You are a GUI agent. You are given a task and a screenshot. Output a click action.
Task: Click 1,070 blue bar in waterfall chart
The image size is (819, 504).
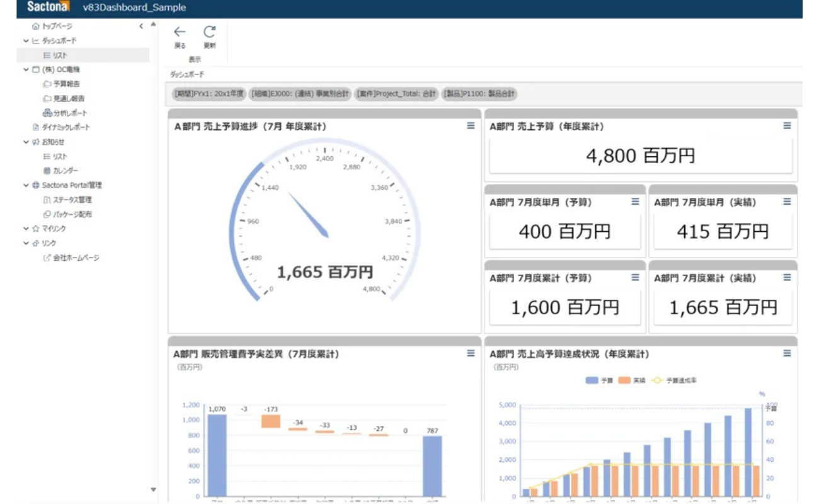(217, 454)
